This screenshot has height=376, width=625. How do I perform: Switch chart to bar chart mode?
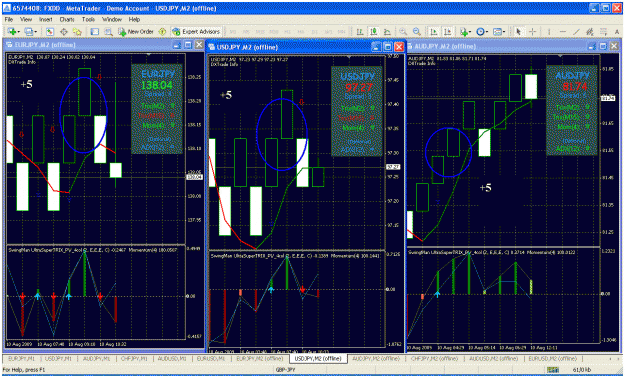[x=360, y=31]
